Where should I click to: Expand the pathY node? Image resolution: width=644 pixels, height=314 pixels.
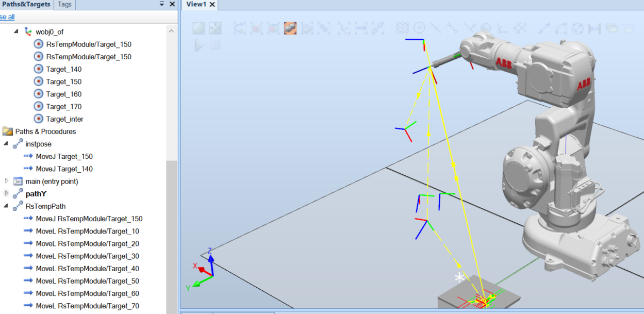pos(6,193)
